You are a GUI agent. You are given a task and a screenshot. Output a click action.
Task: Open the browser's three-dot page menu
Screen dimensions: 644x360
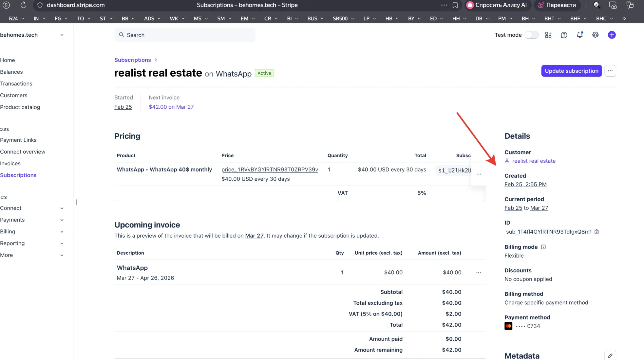click(x=444, y=5)
